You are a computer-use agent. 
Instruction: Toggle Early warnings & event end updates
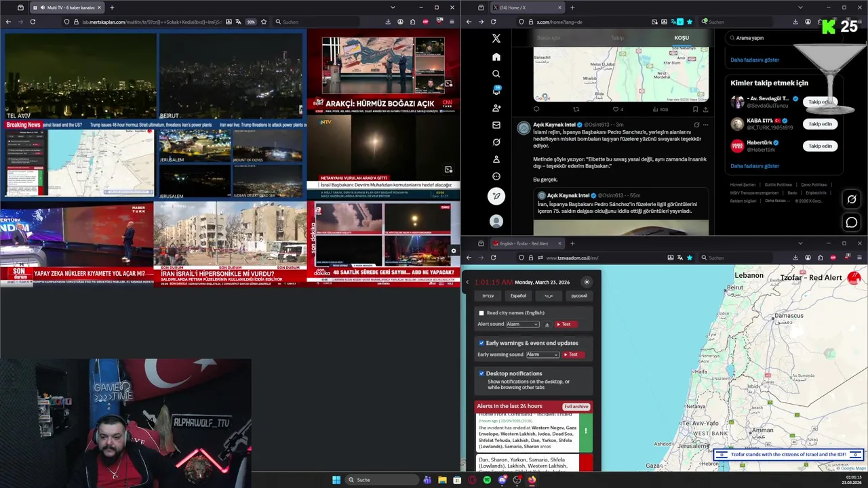pos(481,343)
